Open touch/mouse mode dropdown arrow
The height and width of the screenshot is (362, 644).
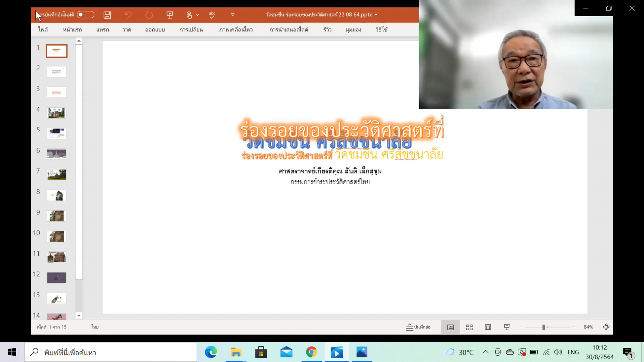tap(198, 15)
